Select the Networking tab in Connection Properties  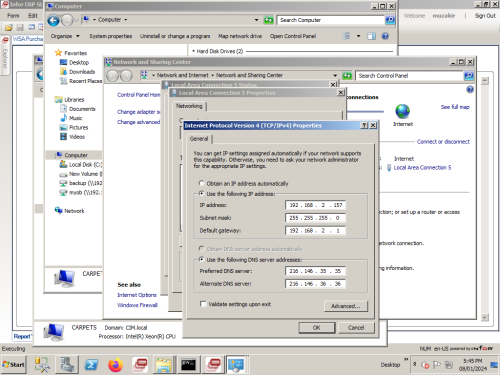click(189, 106)
